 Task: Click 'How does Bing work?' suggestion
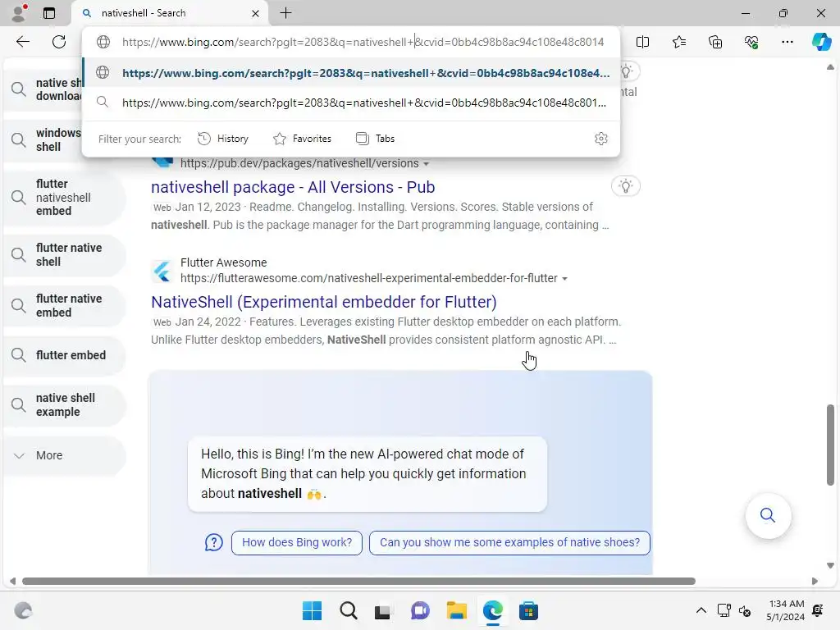tap(297, 543)
